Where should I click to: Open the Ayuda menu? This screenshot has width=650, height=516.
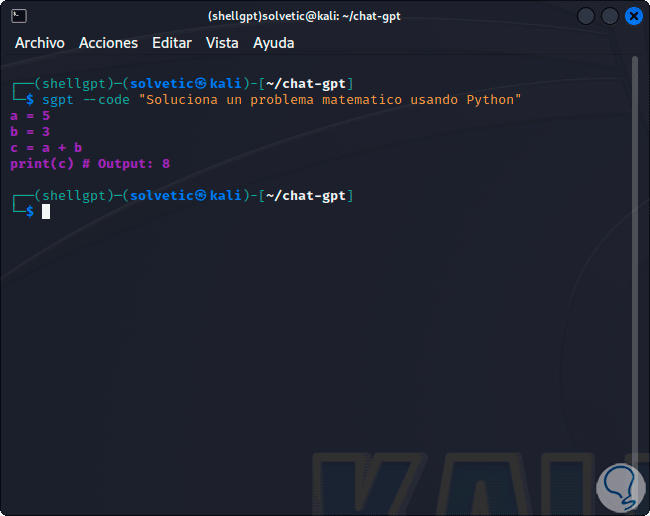274,43
